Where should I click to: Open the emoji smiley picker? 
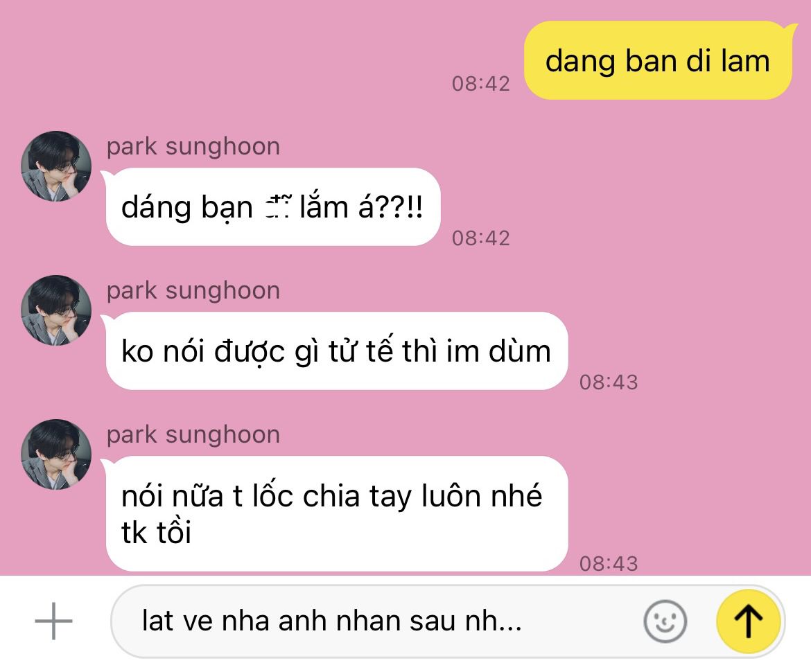tap(665, 621)
